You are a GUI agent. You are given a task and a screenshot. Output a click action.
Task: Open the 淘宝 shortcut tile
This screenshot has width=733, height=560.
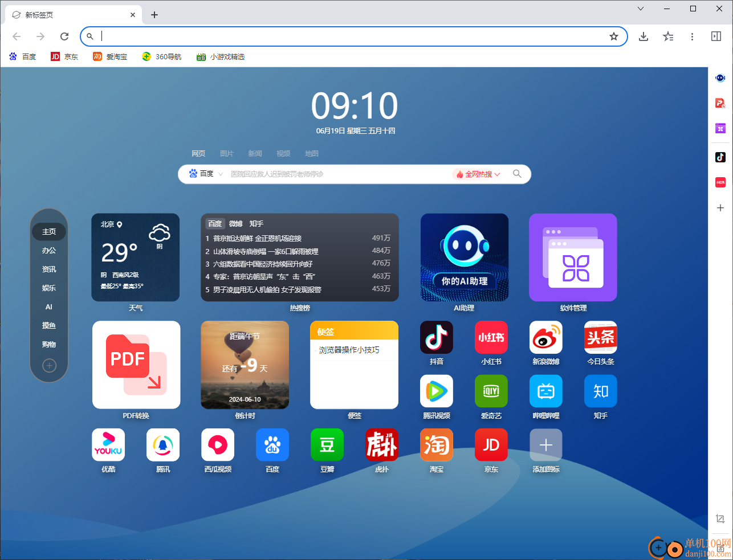(437, 445)
